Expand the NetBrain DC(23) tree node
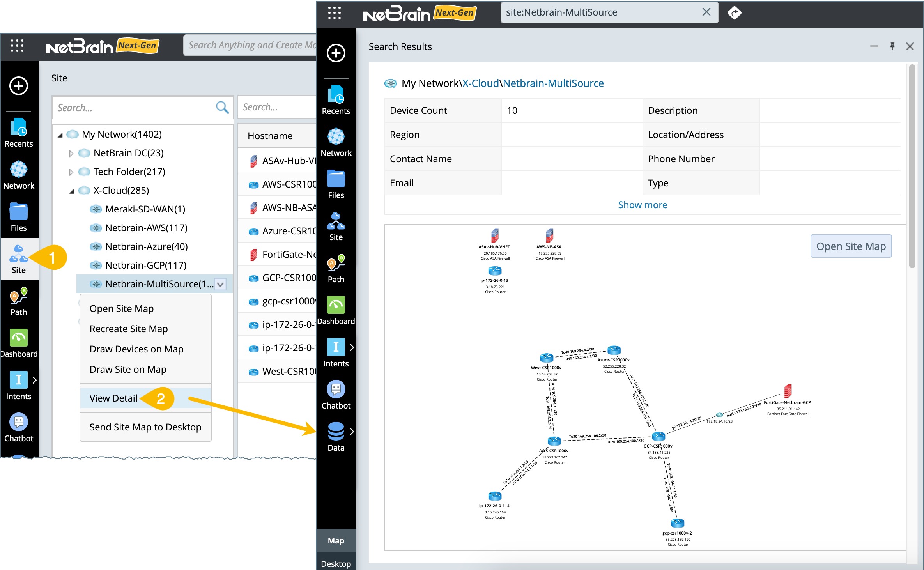 (71, 153)
